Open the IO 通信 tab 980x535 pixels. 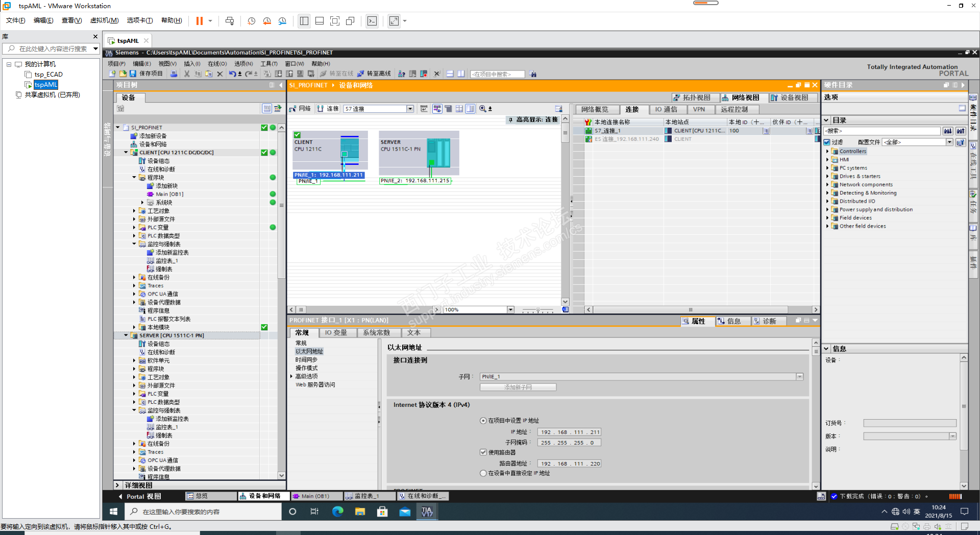667,109
